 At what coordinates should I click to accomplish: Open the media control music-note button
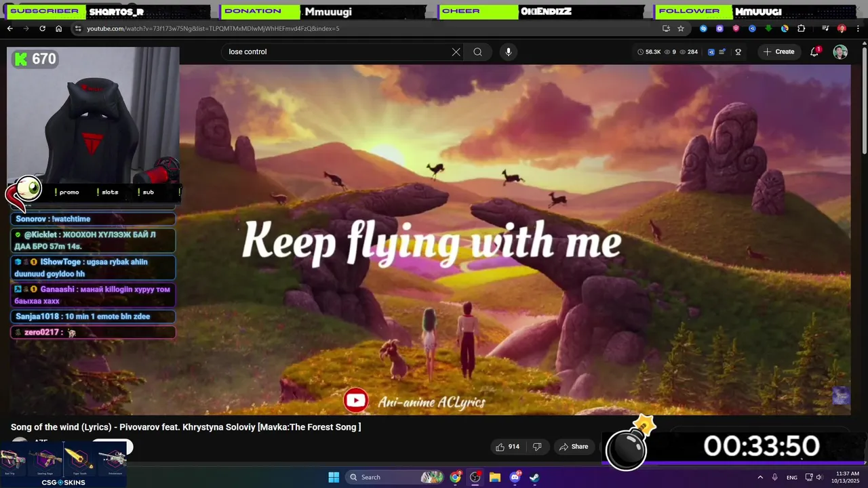coord(825,28)
